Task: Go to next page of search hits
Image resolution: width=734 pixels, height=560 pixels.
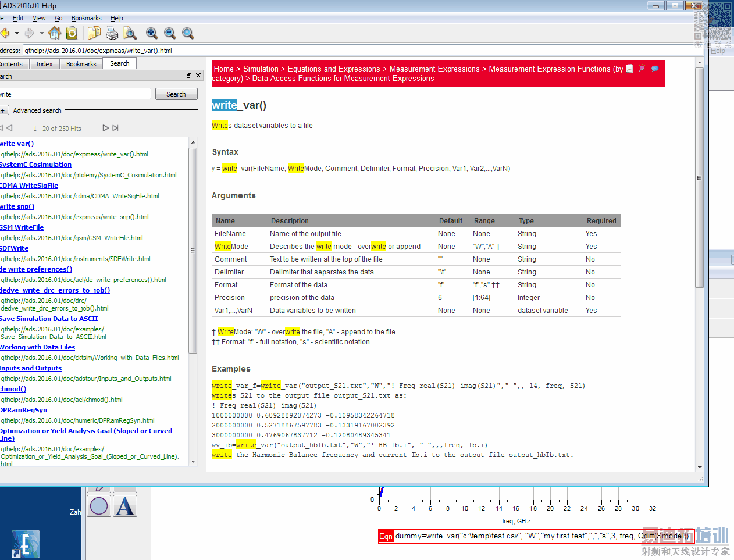Action: click(x=105, y=128)
